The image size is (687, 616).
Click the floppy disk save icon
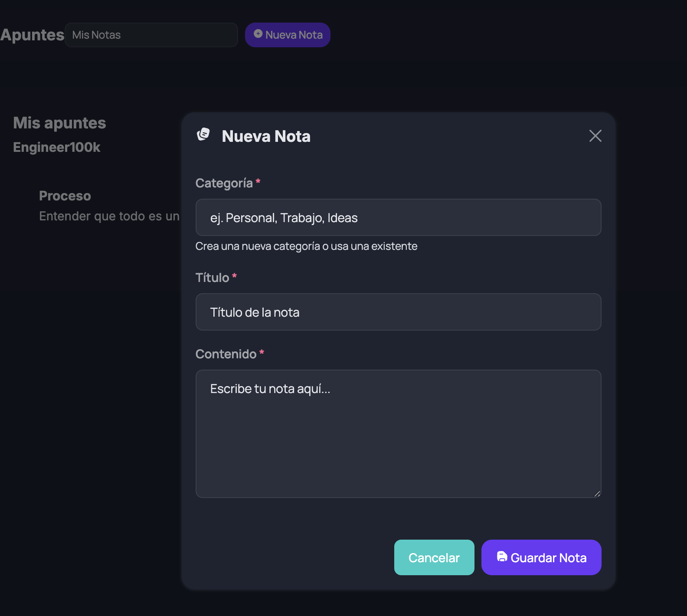502,557
